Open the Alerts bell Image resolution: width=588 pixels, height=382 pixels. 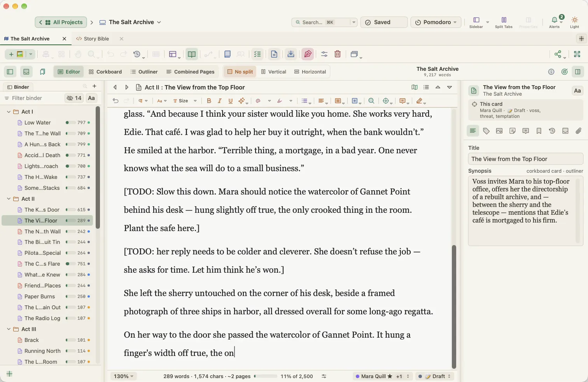(x=555, y=22)
